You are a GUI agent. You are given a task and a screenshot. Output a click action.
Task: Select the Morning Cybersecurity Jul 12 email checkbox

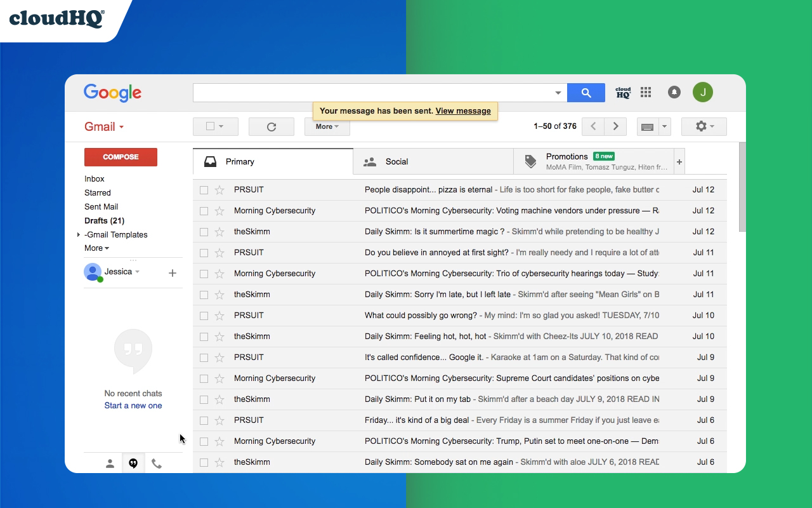tap(204, 210)
